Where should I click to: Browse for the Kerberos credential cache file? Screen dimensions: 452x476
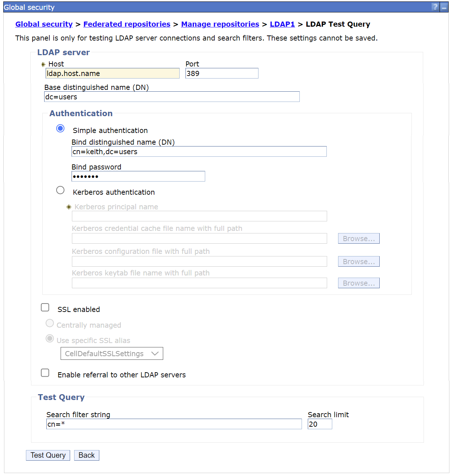tap(358, 238)
